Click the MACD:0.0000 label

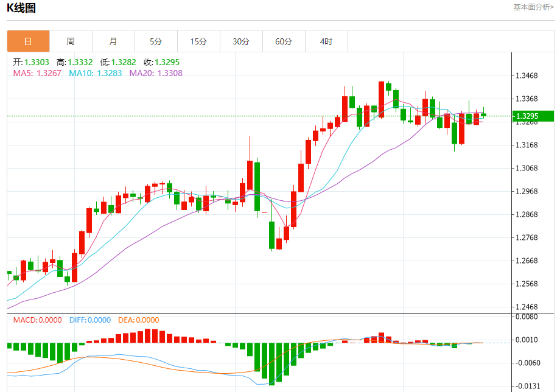click(38, 320)
